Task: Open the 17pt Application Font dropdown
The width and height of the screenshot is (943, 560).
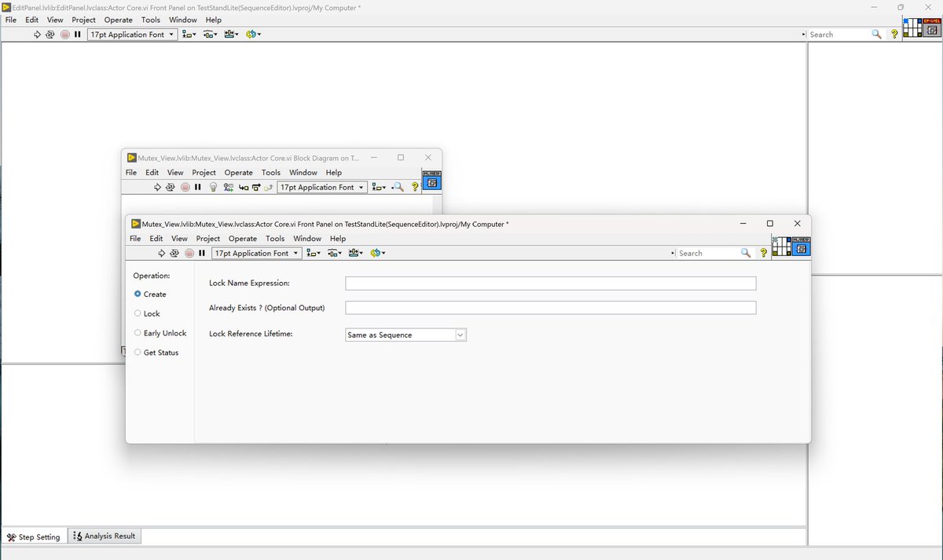Action: coord(256,253)
